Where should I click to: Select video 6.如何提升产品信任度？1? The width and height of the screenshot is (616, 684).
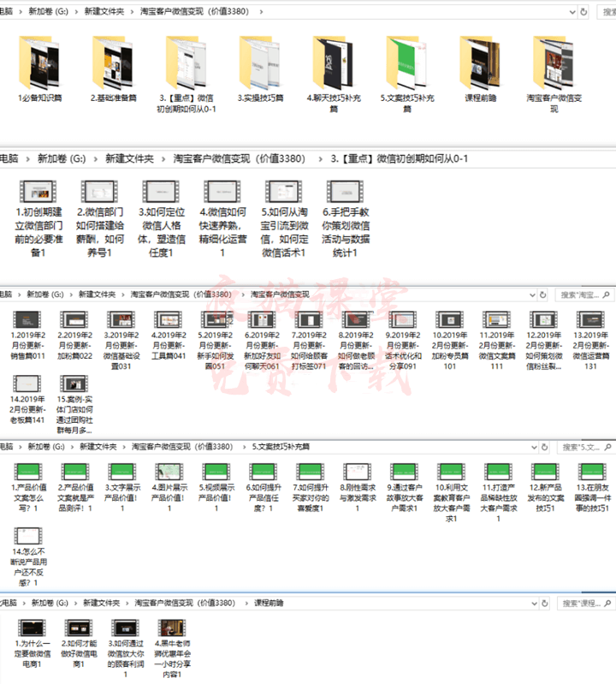coord(264,488)
